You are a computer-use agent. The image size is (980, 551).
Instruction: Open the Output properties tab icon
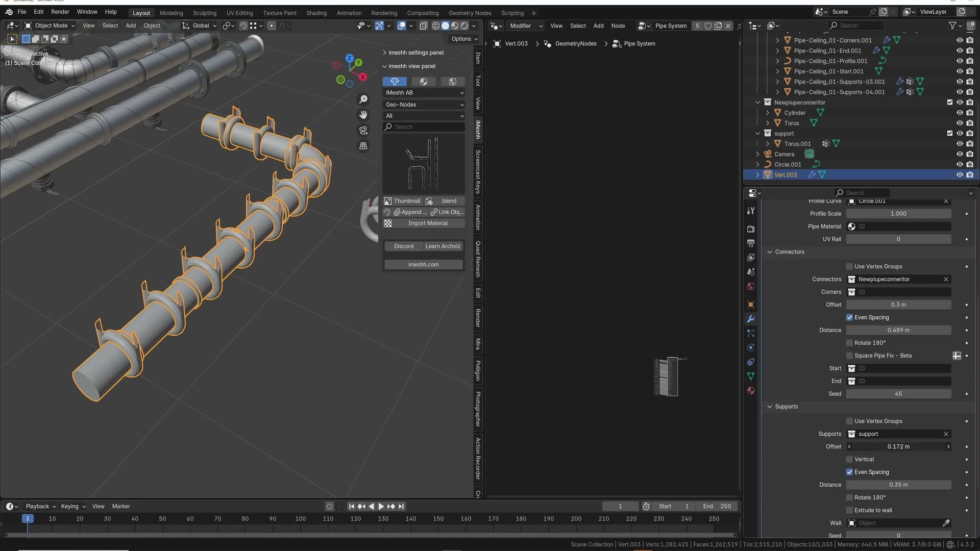pos(751,243)
